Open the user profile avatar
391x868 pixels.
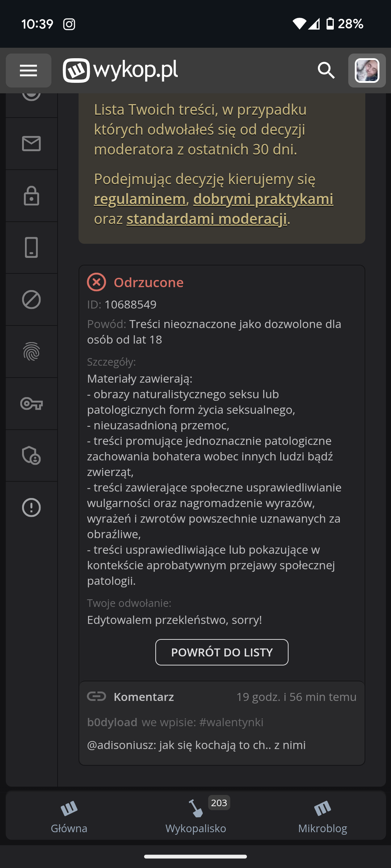point(367,71)
